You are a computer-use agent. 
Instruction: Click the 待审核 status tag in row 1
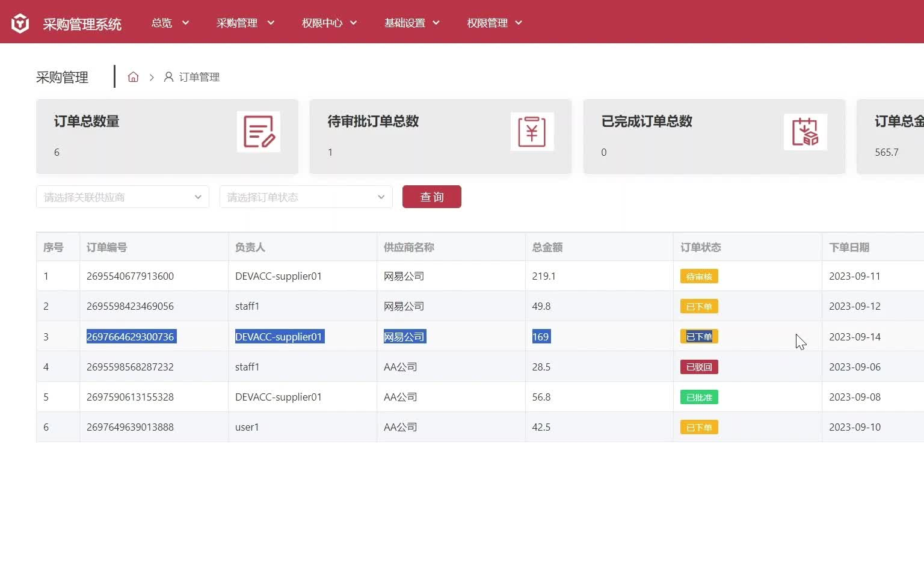699,277
